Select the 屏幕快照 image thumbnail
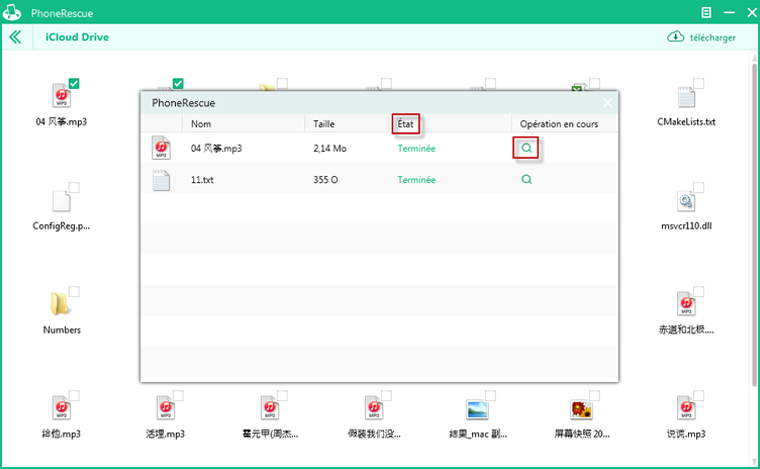The width and height of the screenshot is (760, 469). click(x=582, y=409)
